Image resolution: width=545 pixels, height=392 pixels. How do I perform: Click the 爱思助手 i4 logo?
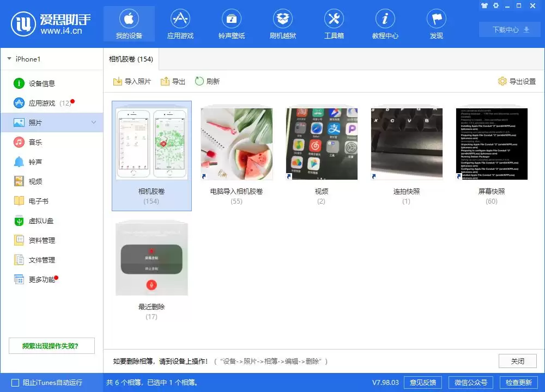point(51,23)
